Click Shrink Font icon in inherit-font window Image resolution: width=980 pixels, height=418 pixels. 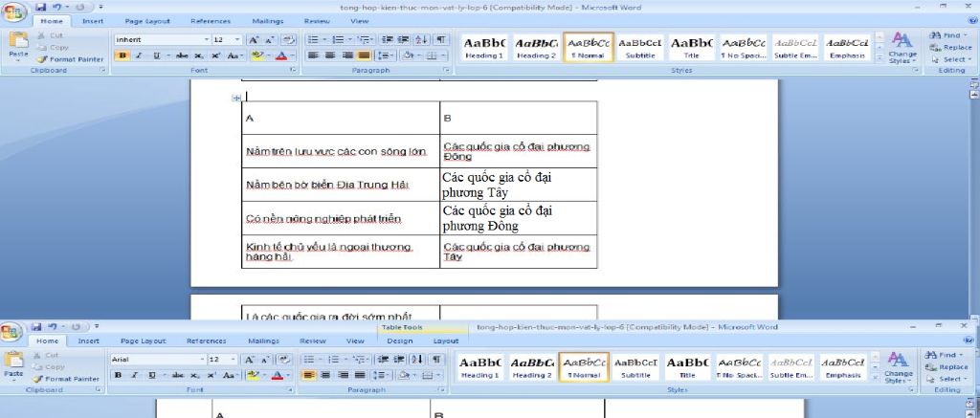click(x=269, y=39)
